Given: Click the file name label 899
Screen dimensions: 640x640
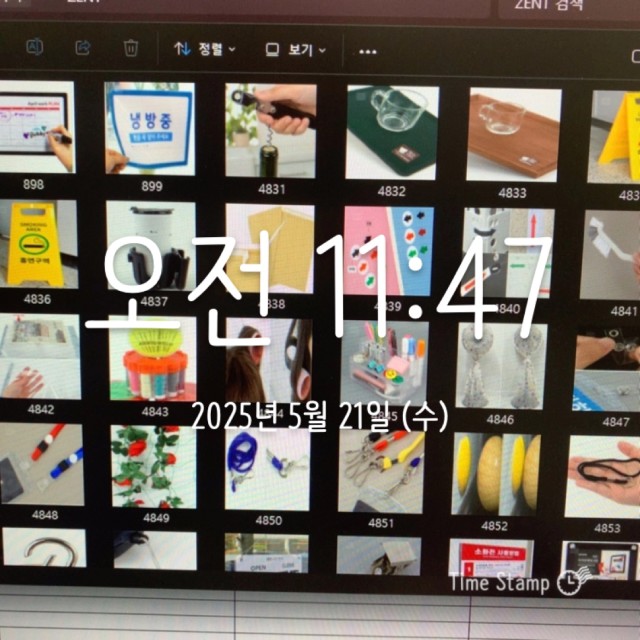Looking at the screenshot, I should click(x=152, y=187).
